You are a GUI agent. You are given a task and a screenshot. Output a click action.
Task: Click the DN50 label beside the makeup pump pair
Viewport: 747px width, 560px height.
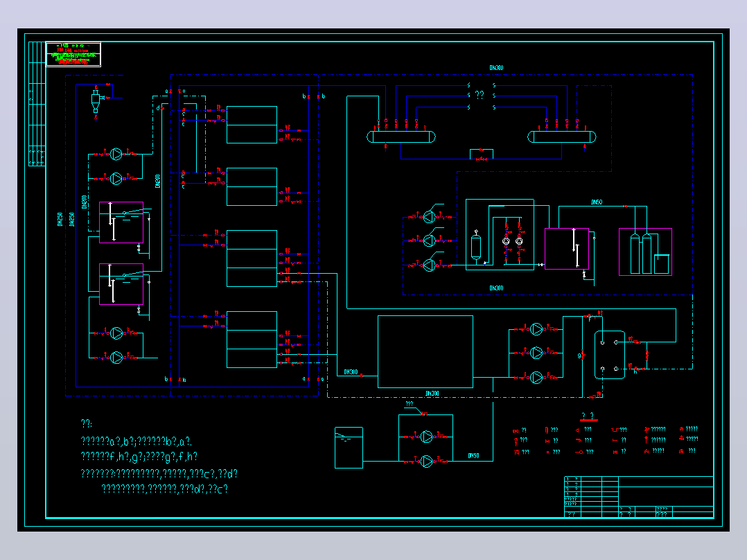[x=473, y=455]
